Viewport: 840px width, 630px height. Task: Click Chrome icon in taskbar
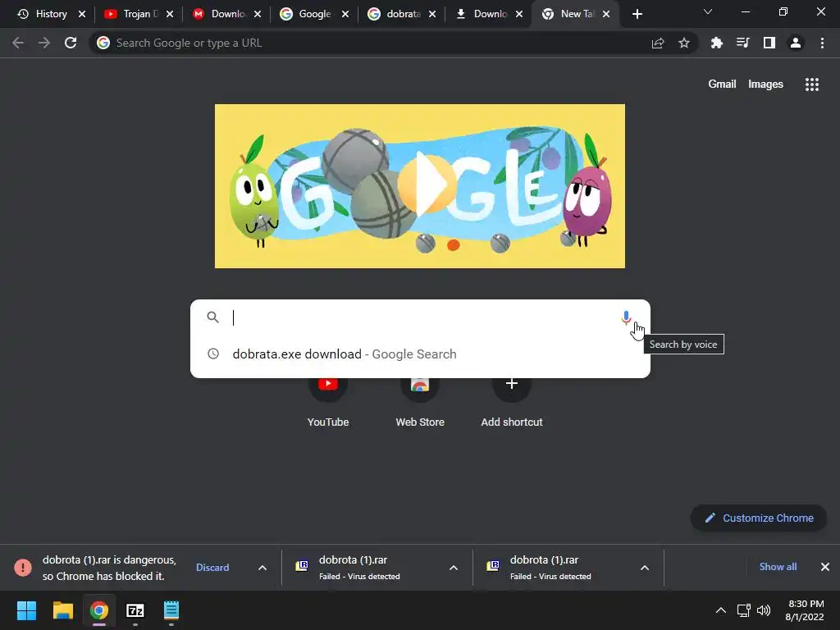(99, 610)
